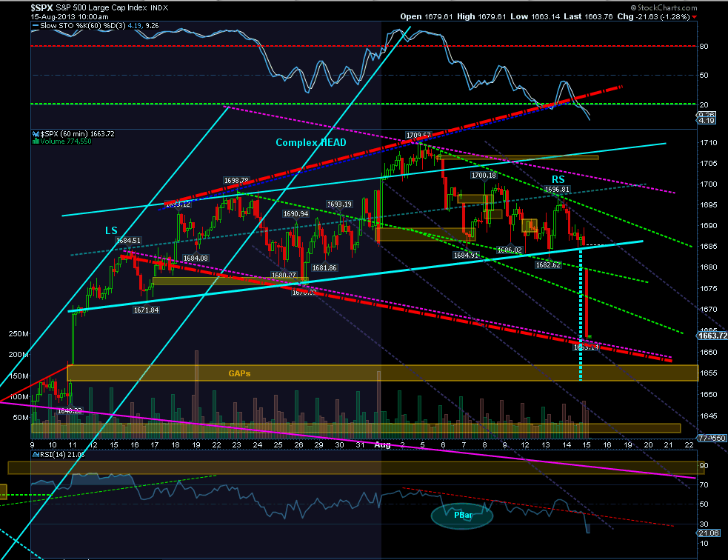Click the 'RS' right shoulder annotation
The image size is (728, 560).
[x=558, y=180]
